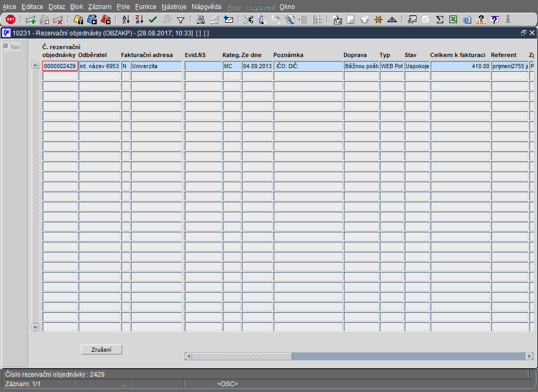Click the form import icon with arrow
This screenshot has height=392, width=538.
coord(337,20)
